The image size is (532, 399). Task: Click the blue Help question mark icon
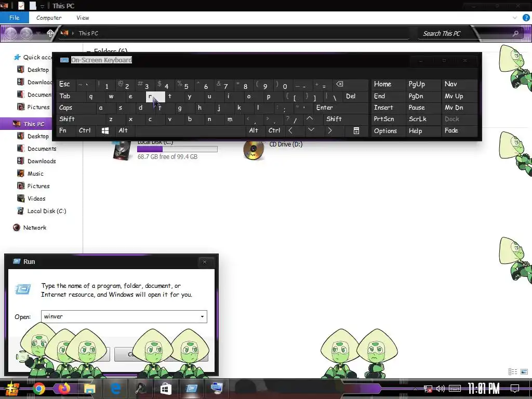pos(526,18)
